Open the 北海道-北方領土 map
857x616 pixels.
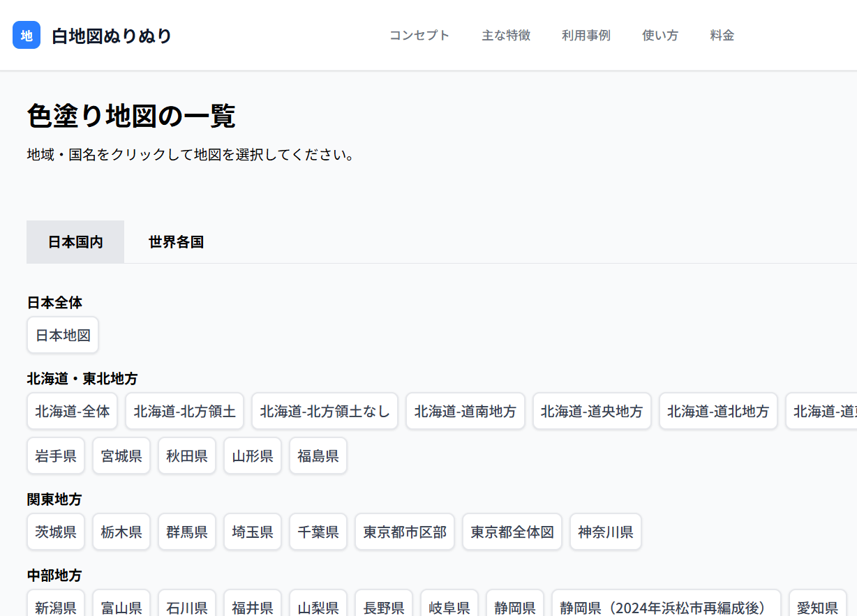coord(184,411)
